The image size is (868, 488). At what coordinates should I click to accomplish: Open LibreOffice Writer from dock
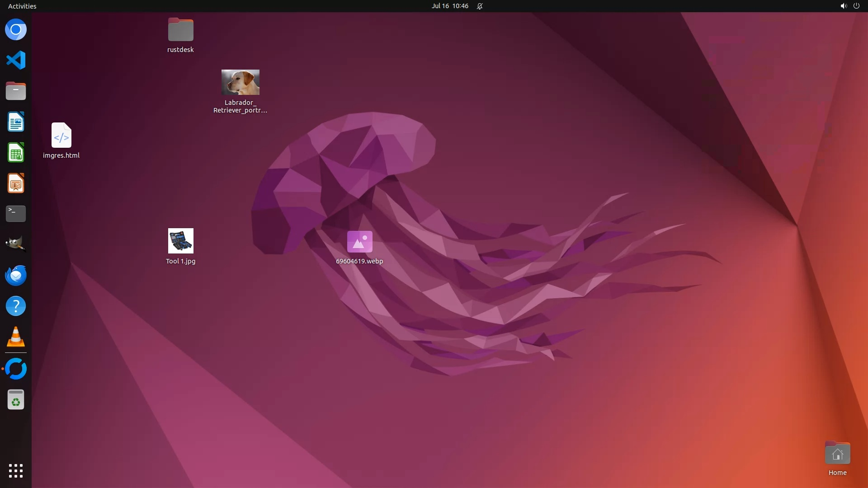[16, 122]
